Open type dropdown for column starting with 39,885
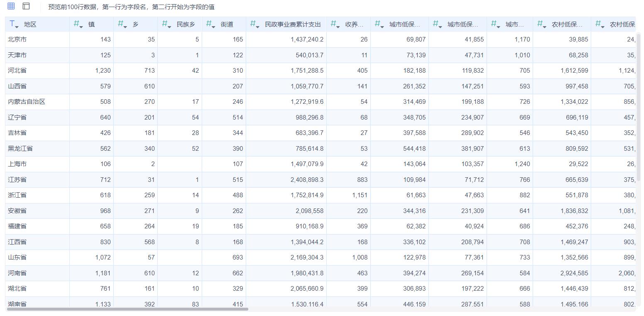Screen dimensions: 644x316 [542, 24]
